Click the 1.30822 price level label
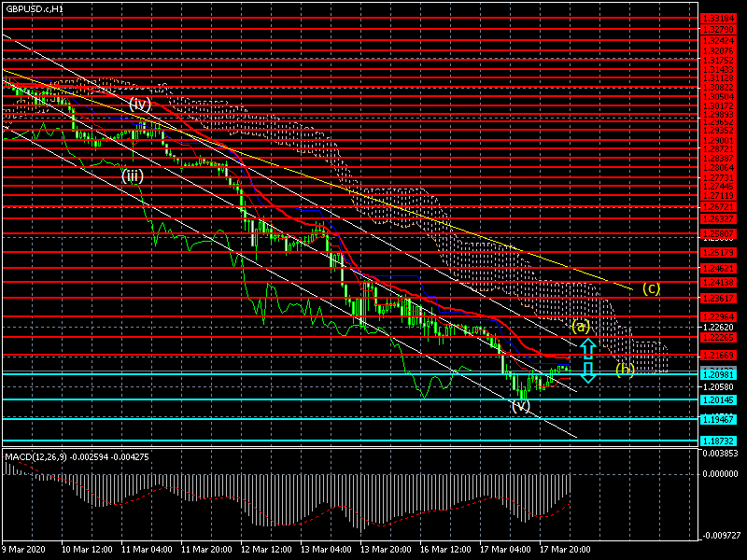 pyautogui.click(x=718, y=88)
